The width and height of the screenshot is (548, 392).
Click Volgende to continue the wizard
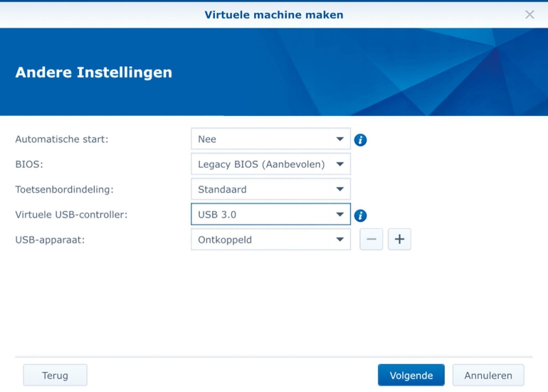[x=411, y=375]
